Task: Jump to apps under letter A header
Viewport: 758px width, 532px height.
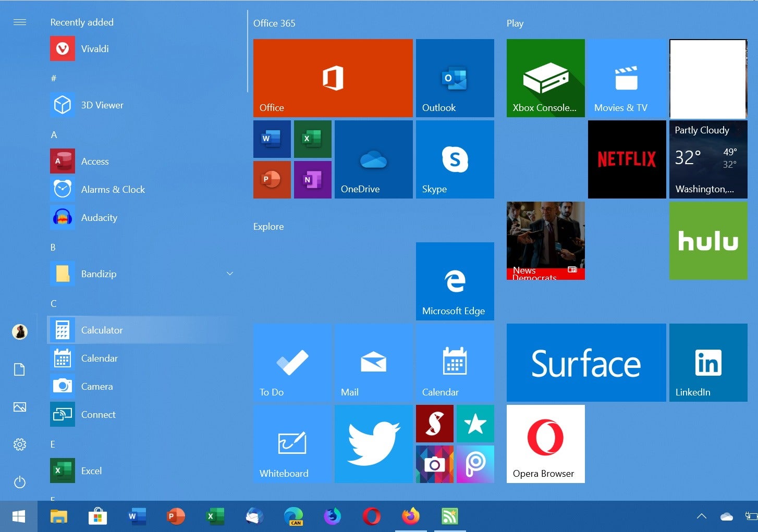Action: tap(54, 134)
